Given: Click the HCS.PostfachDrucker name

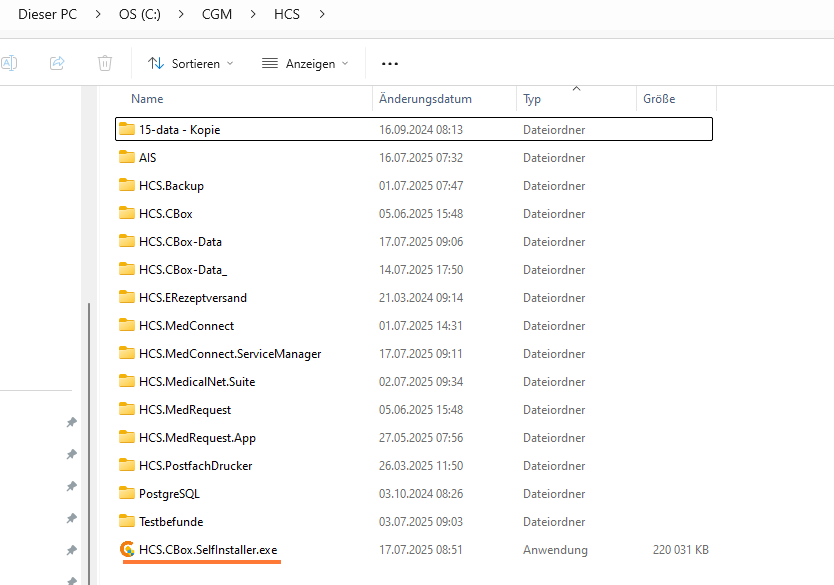Looking at the screenshot, I should (195, 466).
